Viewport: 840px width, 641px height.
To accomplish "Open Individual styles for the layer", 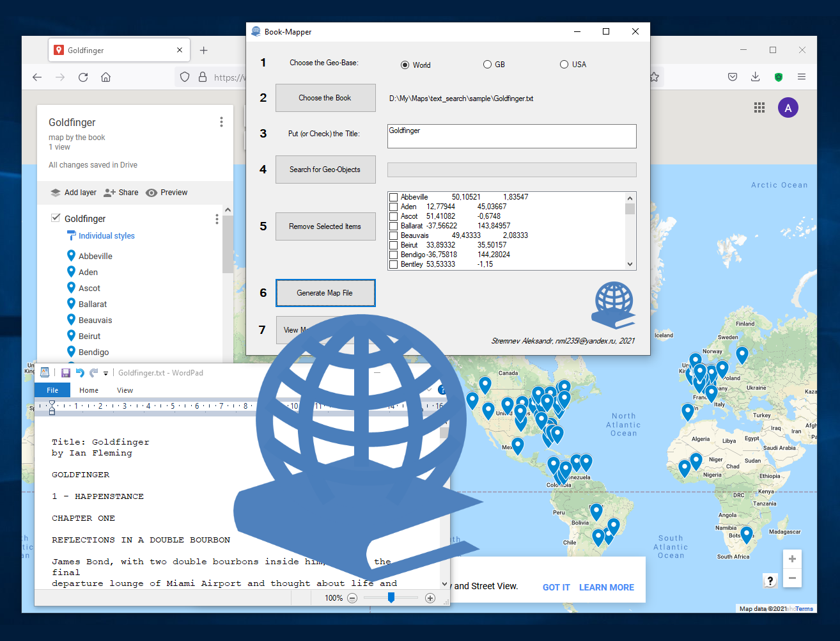I will 101,236.
